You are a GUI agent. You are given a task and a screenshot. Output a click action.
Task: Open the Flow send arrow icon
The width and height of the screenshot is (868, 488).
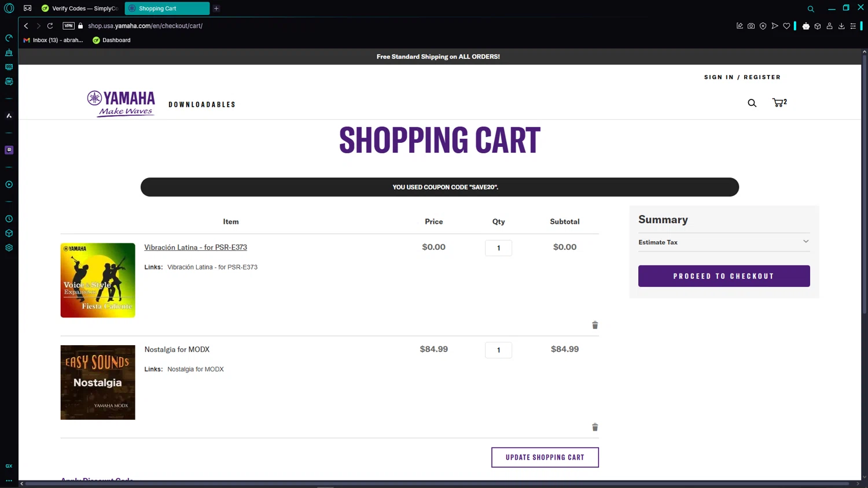point(775,25)
